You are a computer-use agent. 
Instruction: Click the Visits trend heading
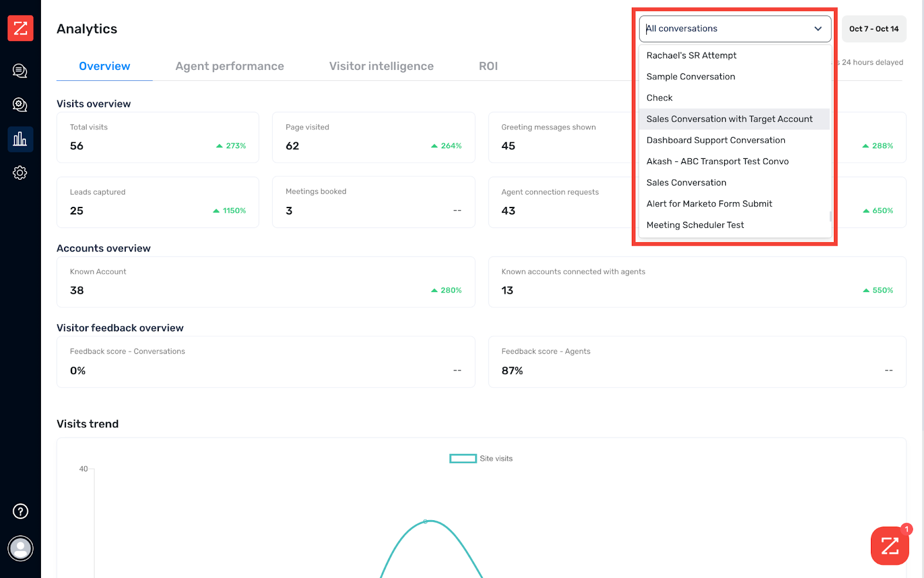88,424
